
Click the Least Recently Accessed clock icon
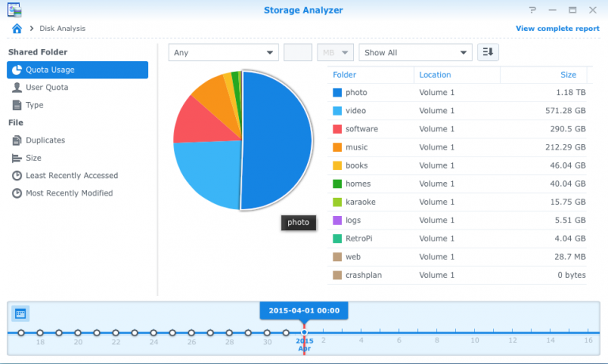pyautogui.click(x=17, y=176)
